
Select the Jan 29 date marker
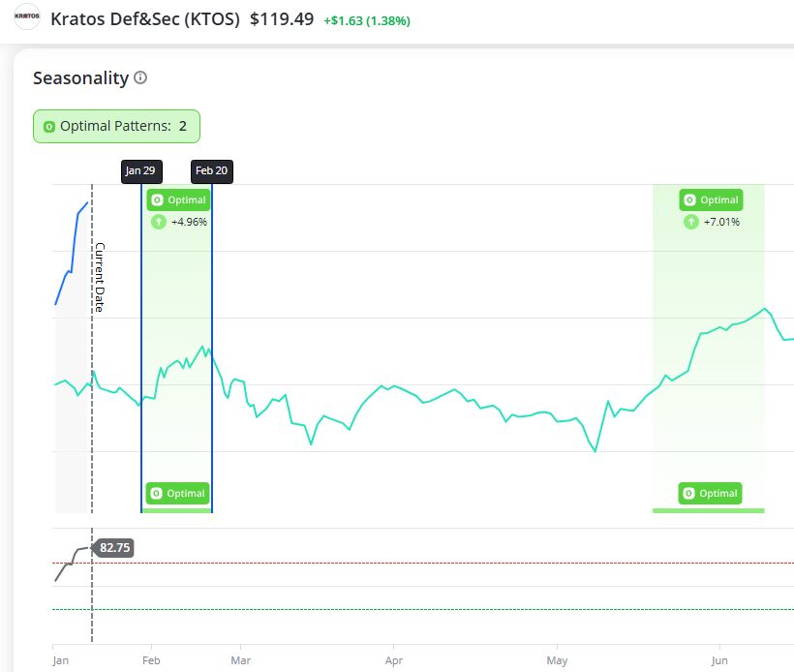pos(140,171)
